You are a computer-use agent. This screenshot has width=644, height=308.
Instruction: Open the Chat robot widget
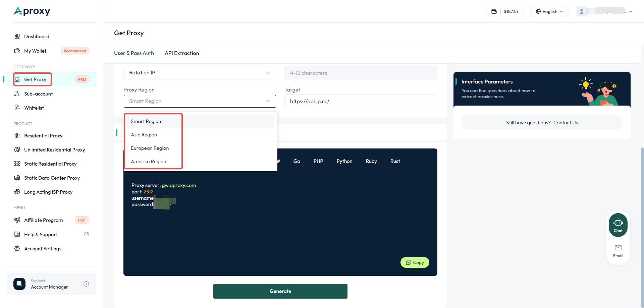tap(618, 225)
